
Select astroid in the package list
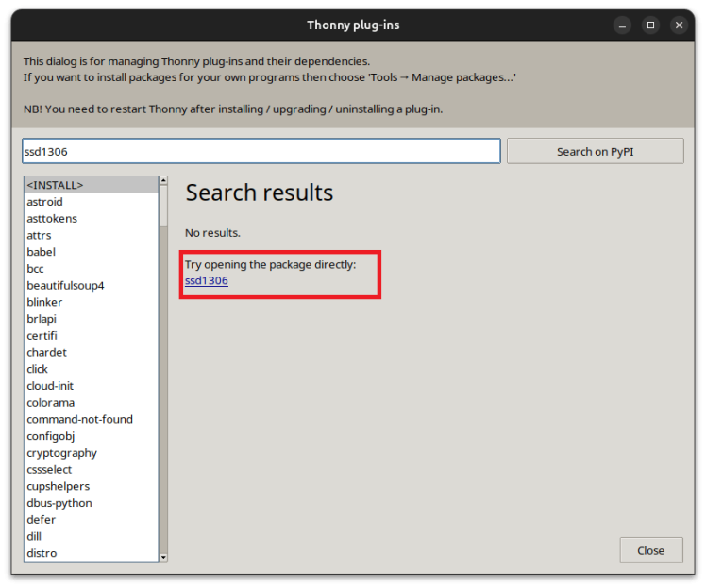coord(92,202)
